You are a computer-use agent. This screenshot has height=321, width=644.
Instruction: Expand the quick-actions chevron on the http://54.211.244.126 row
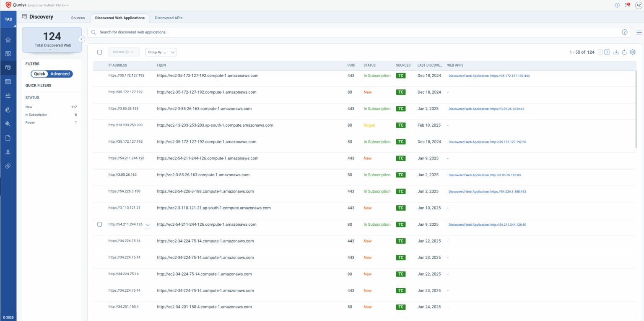tap(148, 225)
